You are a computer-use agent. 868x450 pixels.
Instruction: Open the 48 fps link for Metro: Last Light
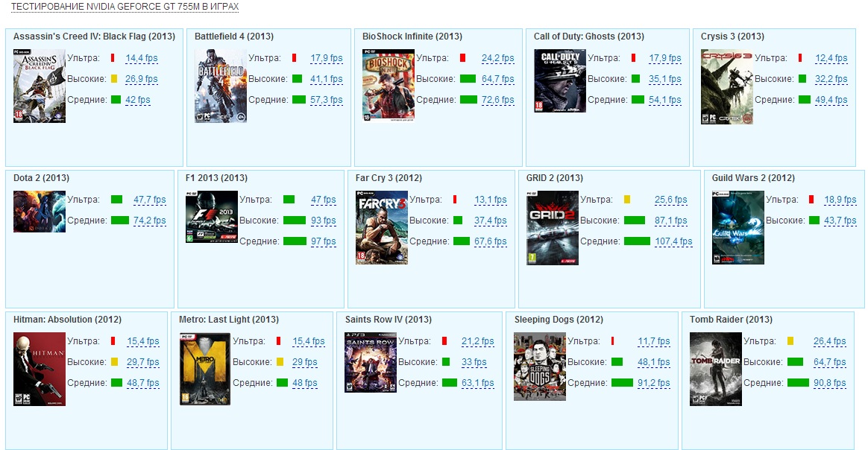[305, 383]
